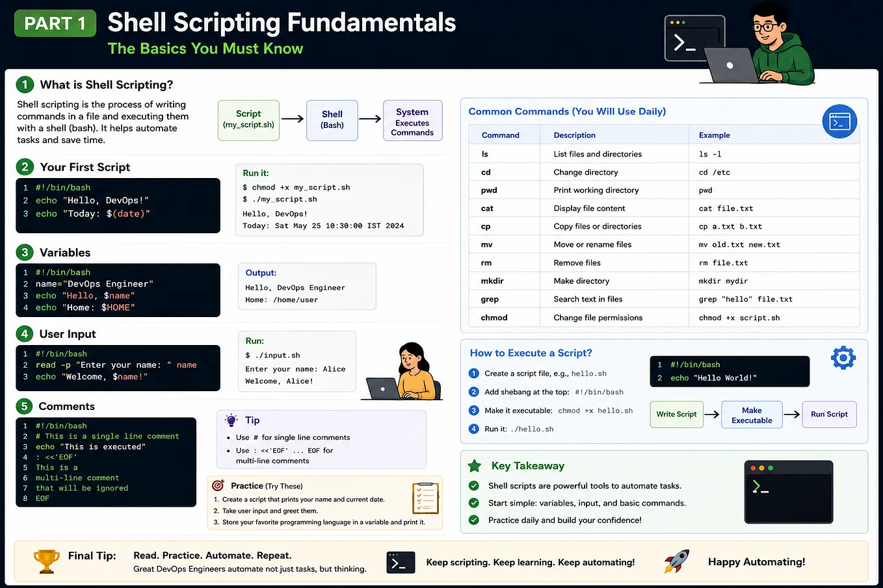Click the grep "hello" file.txt example
This screenshot has width=883, height=588.
click(x=746, y=300)
